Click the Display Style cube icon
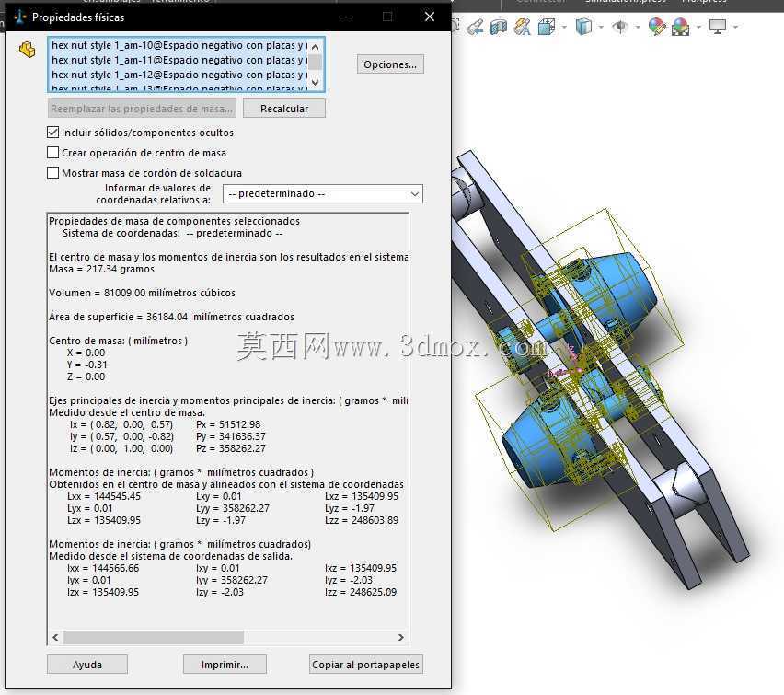Viewport: 784px width, 695px height. [583, 27]
